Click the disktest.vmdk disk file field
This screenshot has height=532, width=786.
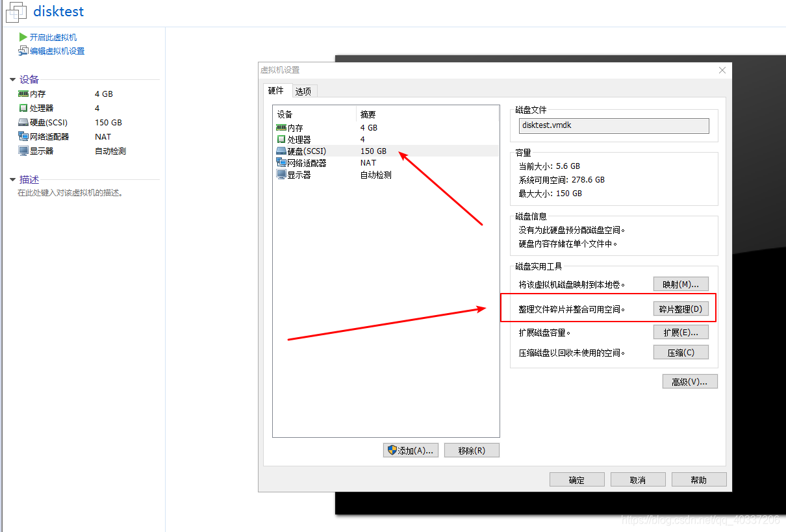(x=614, y=125)
